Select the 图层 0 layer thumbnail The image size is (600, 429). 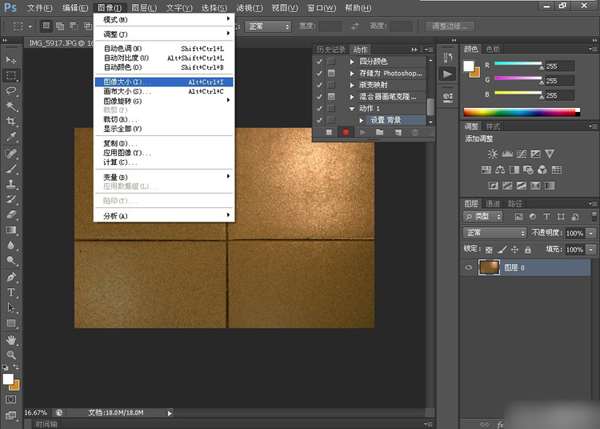click(x=490, y=268)
